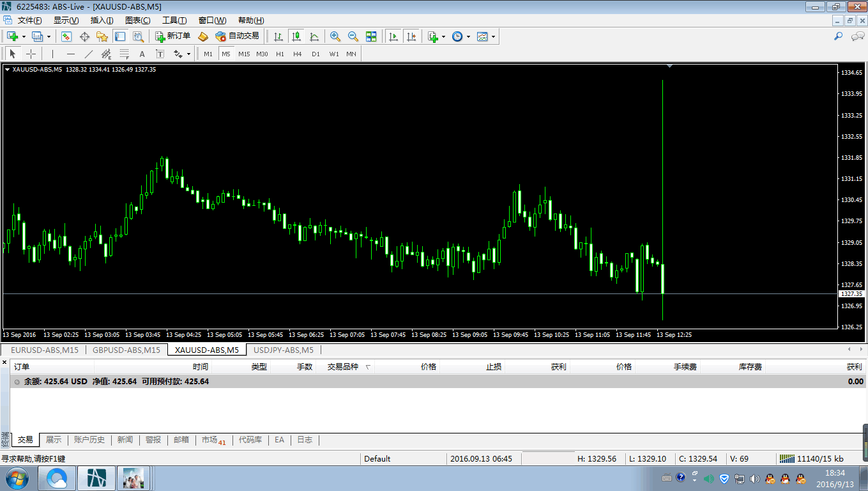
Task: Click the 新订单 new order button
Action: click(172, 36)
